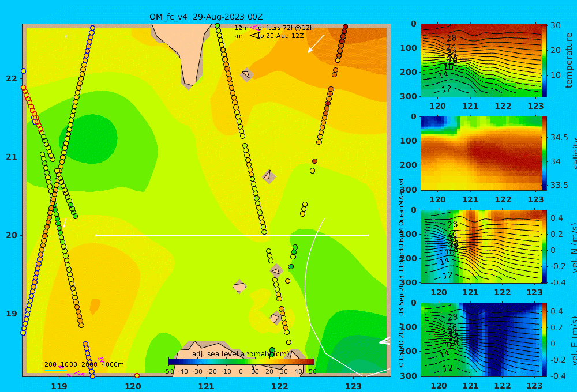Click the "vel. E (m/s)" axis label

(575, 341)
